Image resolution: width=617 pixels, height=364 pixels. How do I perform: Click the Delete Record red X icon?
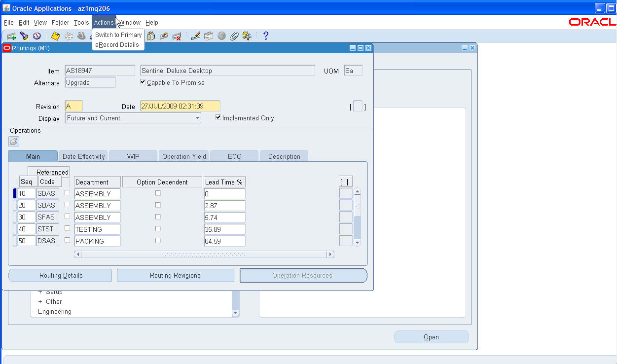click(x=177, y=36)
